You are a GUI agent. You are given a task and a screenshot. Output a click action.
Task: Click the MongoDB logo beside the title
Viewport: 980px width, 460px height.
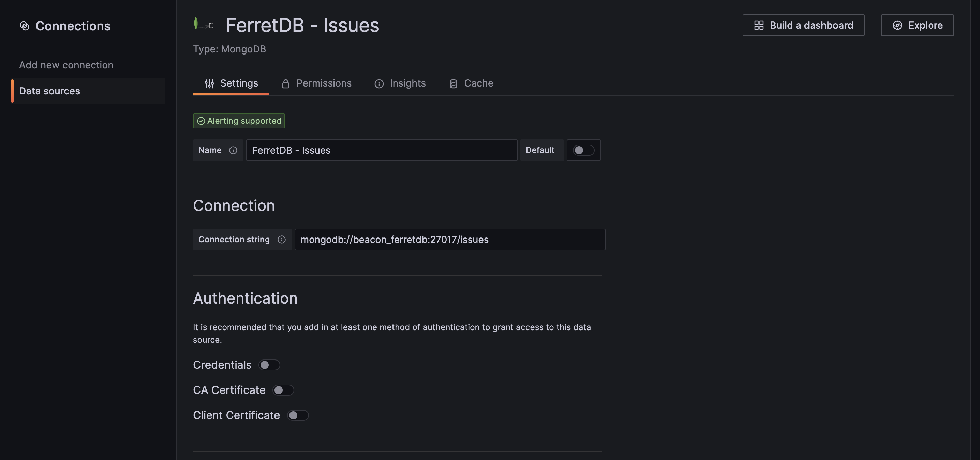[x=204, y=24]
